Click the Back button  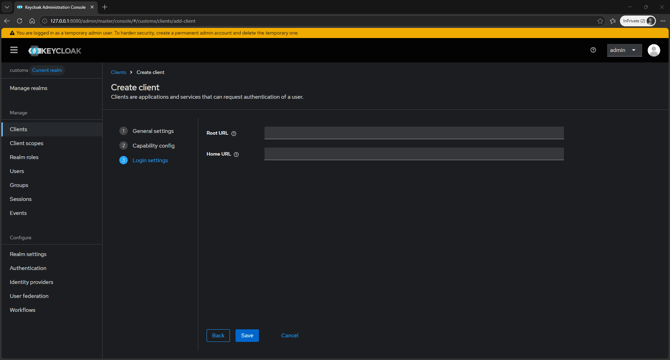(x=218, y=335)
